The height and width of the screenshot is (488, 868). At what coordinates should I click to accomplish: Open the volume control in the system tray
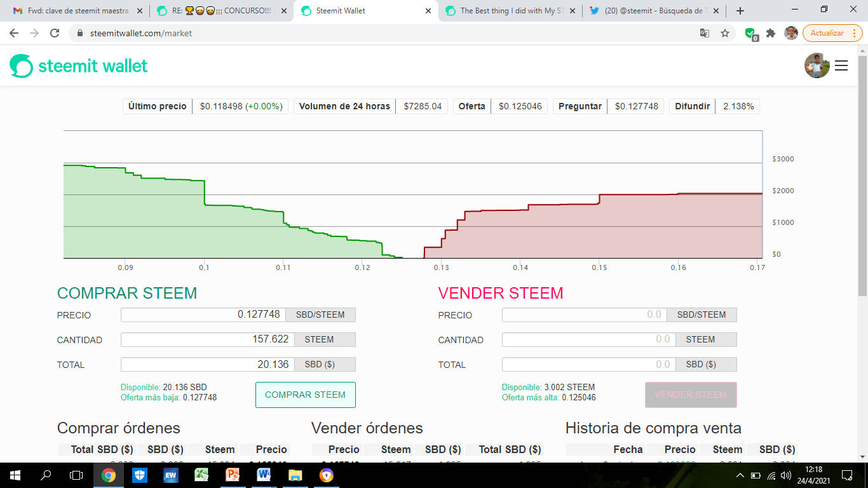click(x=786, y=475)
